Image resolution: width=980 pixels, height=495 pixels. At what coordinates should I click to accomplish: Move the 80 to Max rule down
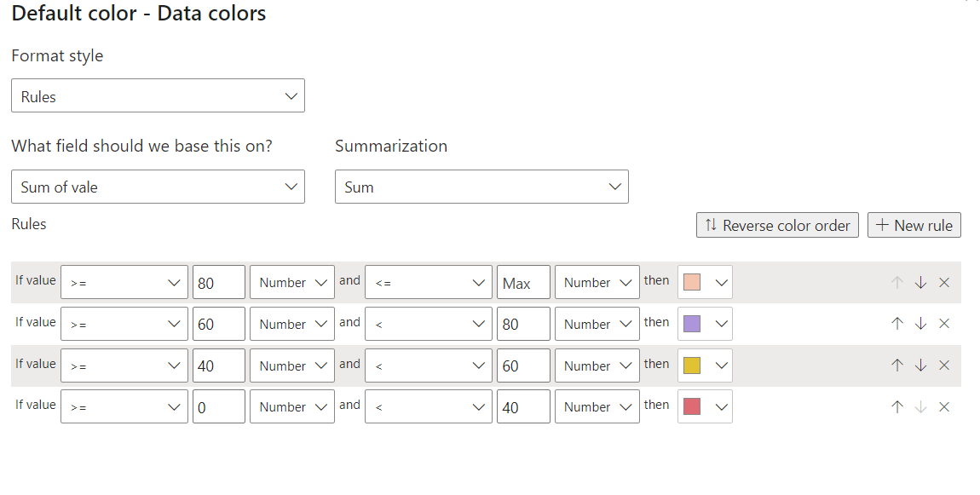pos(920,283)
